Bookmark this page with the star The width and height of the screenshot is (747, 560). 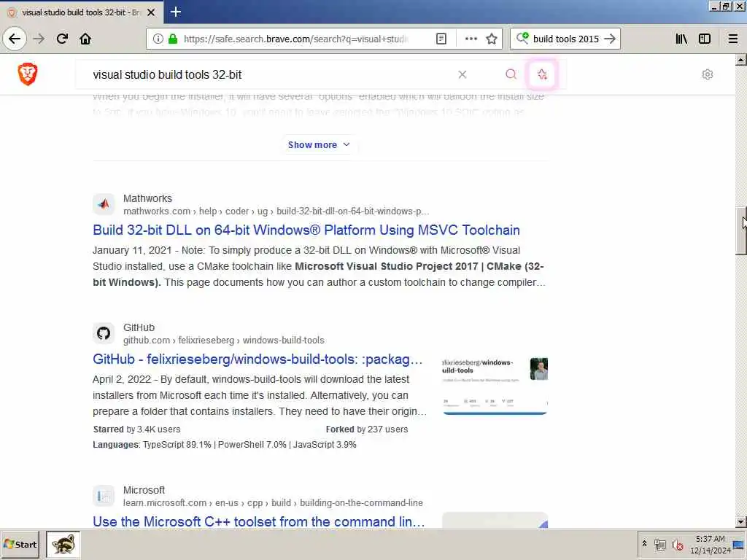[492, 39]
